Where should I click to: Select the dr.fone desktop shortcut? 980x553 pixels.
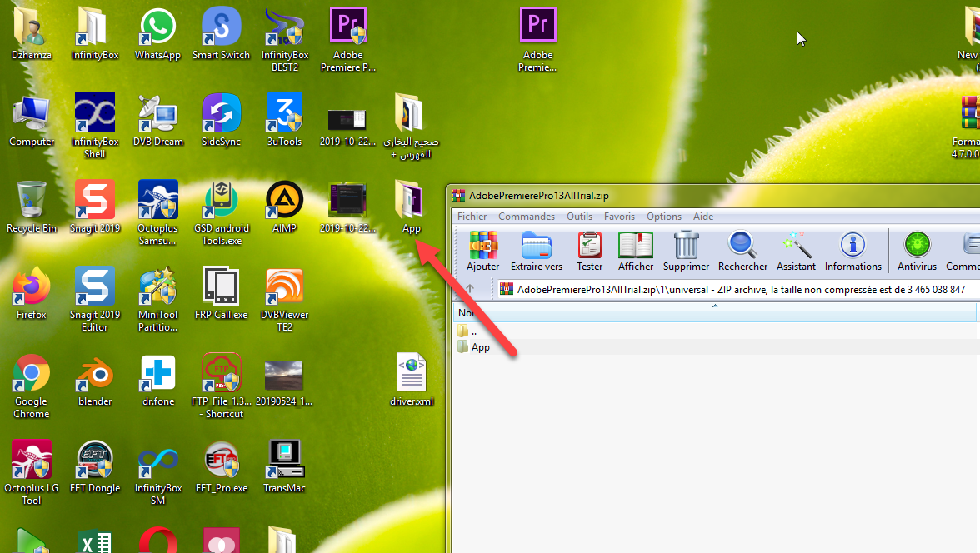pos(157,380)
